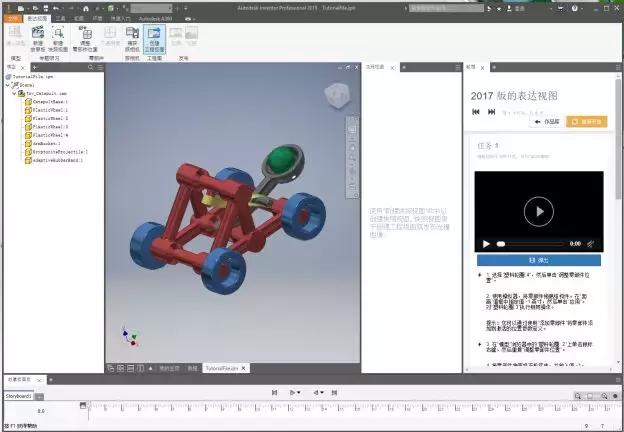
Task: Open the play-reverse options dropdown arrow
Action: [x=322, y=393]
